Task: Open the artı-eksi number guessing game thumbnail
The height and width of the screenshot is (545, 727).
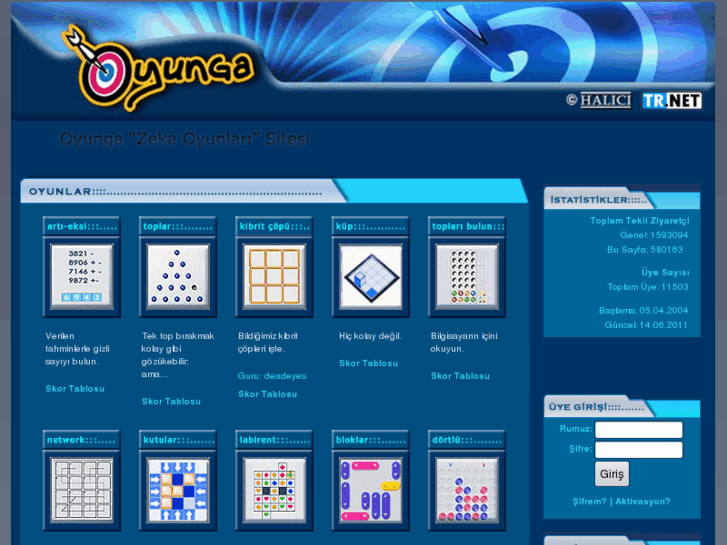Action: pos(82,277)
